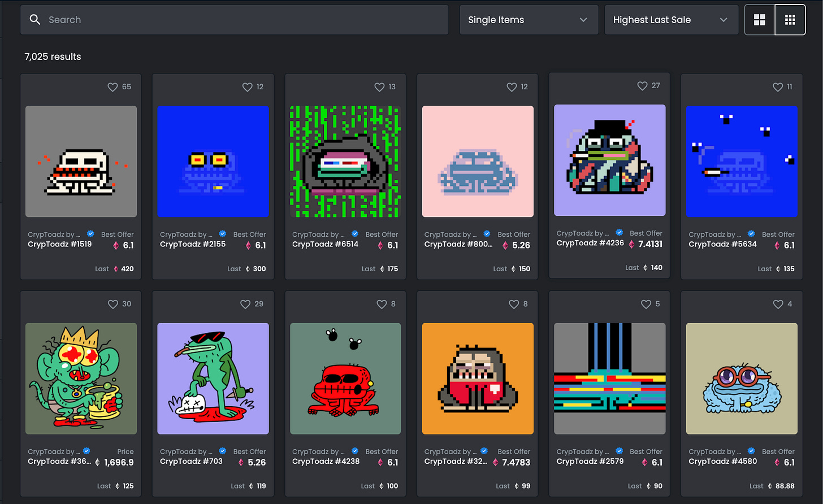Open the CrypToadz #4580 title link
This screenshot has width=823, height=504.
(x=722, y=461)
